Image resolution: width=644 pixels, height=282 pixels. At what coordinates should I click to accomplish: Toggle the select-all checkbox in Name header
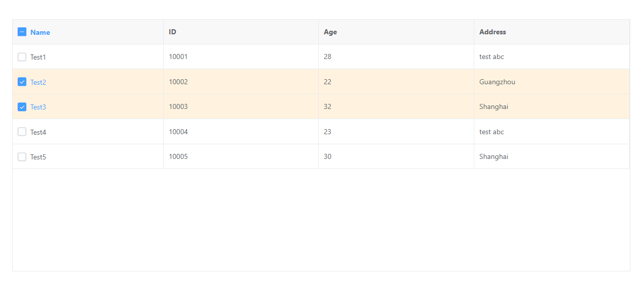[x=22, y=32]
